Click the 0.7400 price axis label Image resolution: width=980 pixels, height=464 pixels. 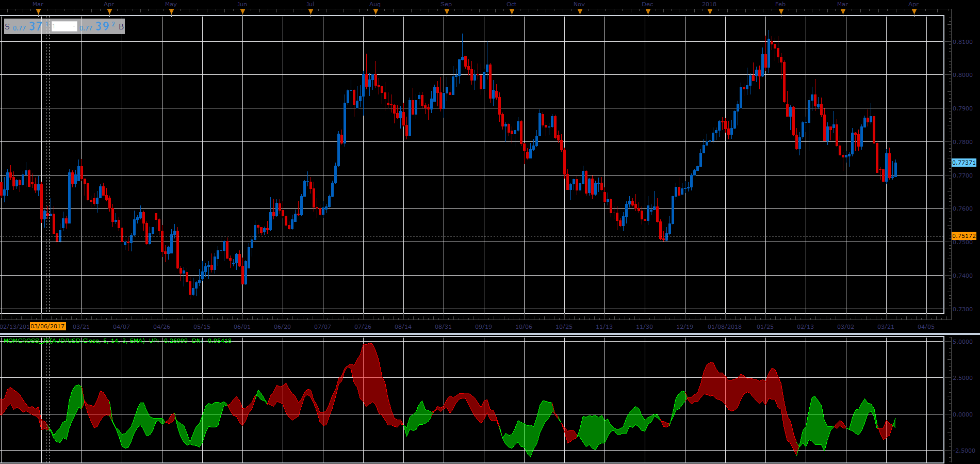pyautogui.click(x=962, y=276)
